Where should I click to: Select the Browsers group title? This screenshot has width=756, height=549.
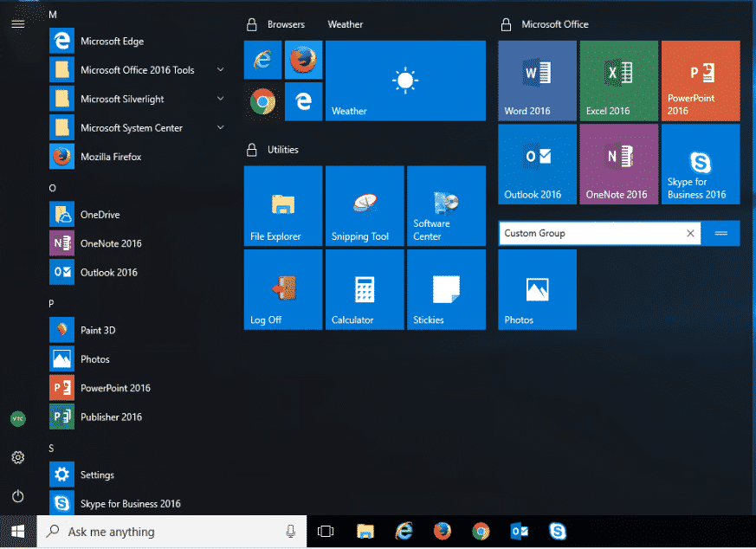click(286, 24)
